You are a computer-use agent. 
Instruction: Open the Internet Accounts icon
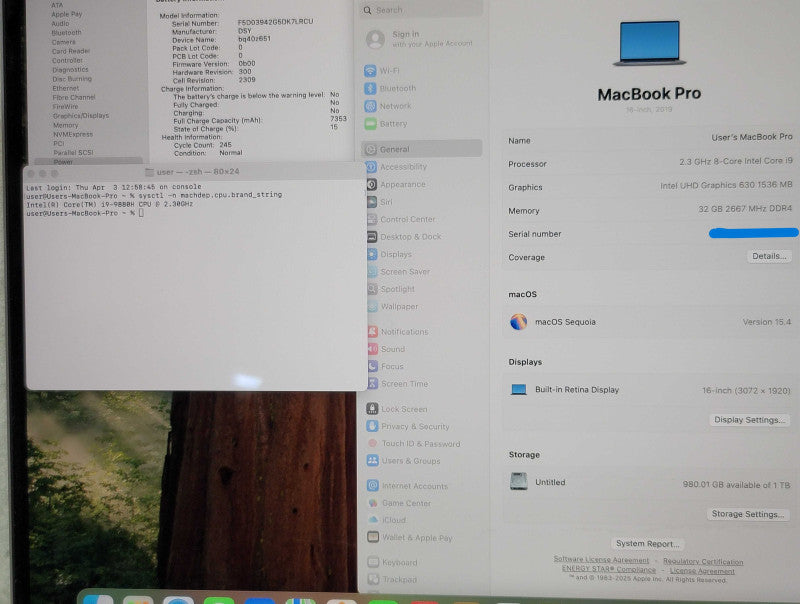[x=373, y=486]
